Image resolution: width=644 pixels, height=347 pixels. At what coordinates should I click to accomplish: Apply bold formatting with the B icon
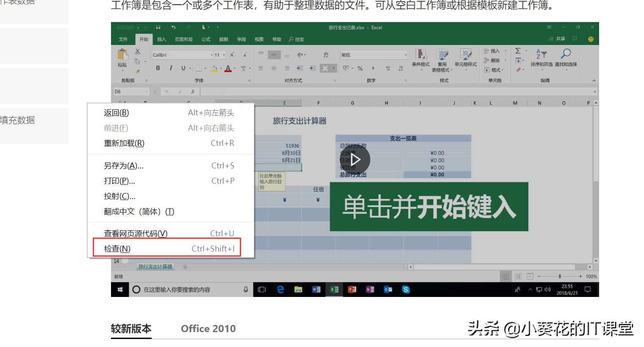click(157, 68)
